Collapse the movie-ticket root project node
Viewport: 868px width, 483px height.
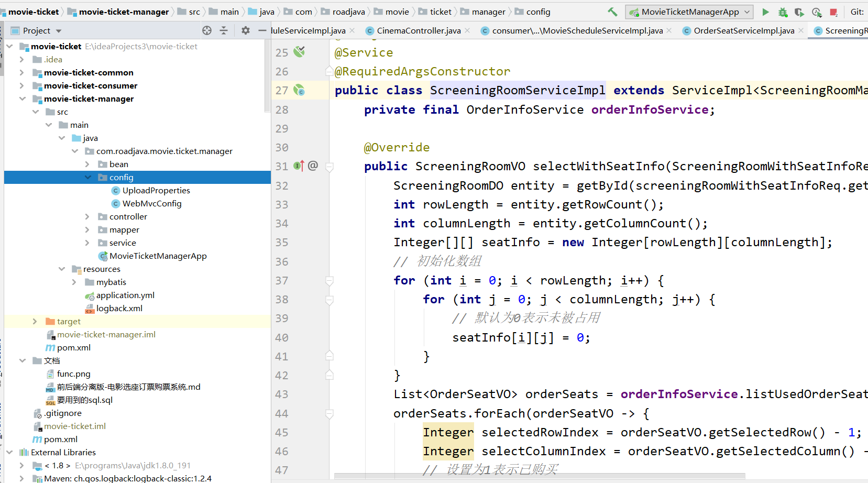click(9, 46)
